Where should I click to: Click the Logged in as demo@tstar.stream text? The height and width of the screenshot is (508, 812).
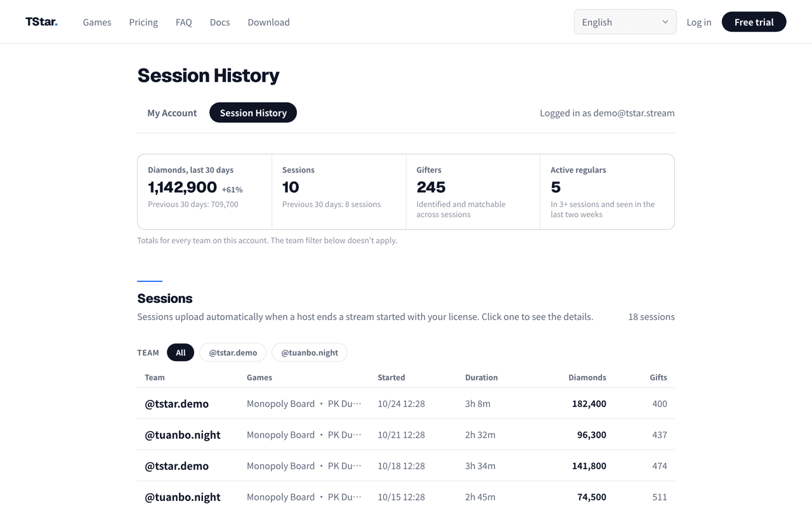(607, 113)
